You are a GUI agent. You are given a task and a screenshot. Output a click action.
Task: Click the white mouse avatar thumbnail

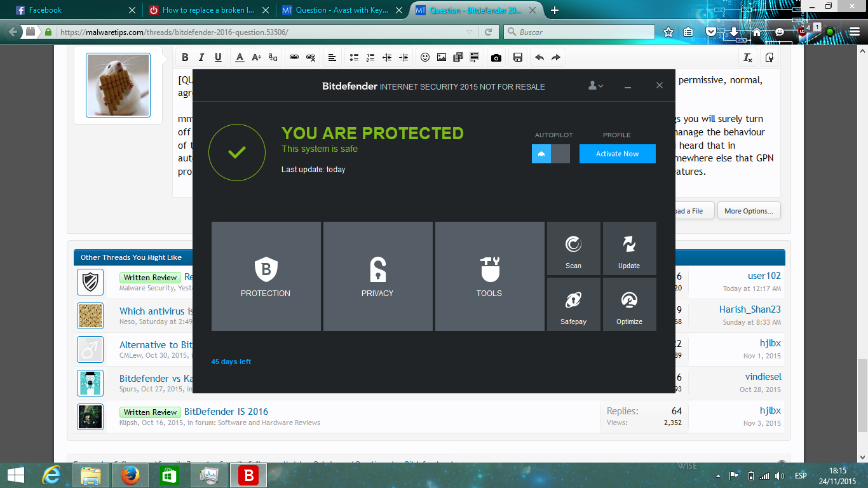coord(118,85)
